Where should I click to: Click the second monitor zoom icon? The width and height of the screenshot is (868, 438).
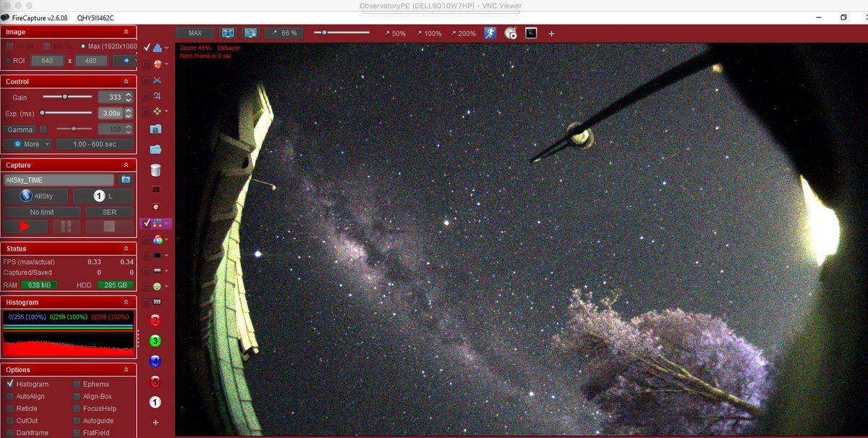251,33
